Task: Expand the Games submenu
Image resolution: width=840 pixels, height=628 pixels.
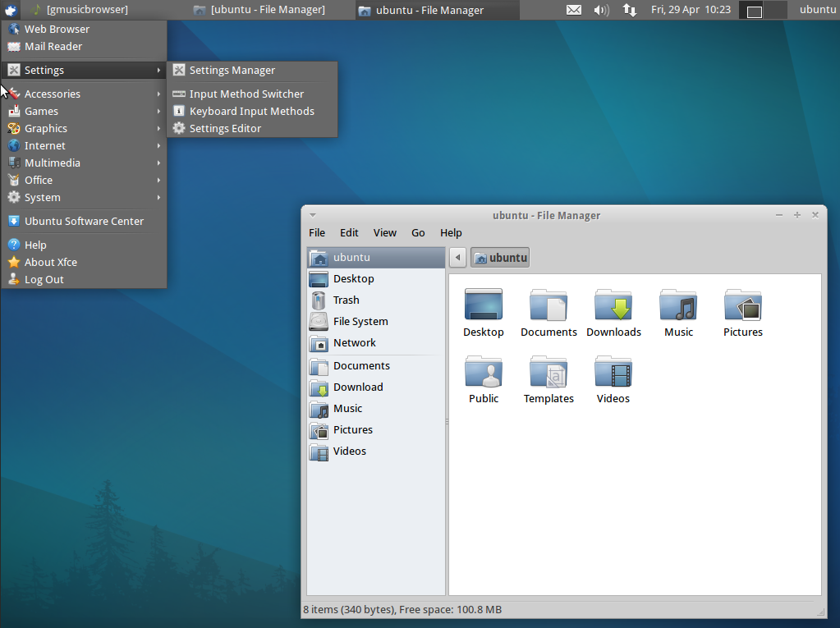Action: pos(84,112)
